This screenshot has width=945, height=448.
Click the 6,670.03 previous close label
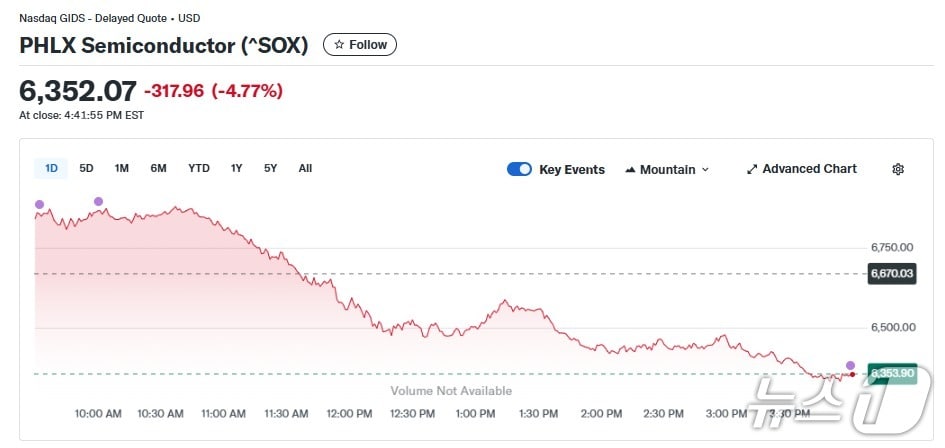892,273
